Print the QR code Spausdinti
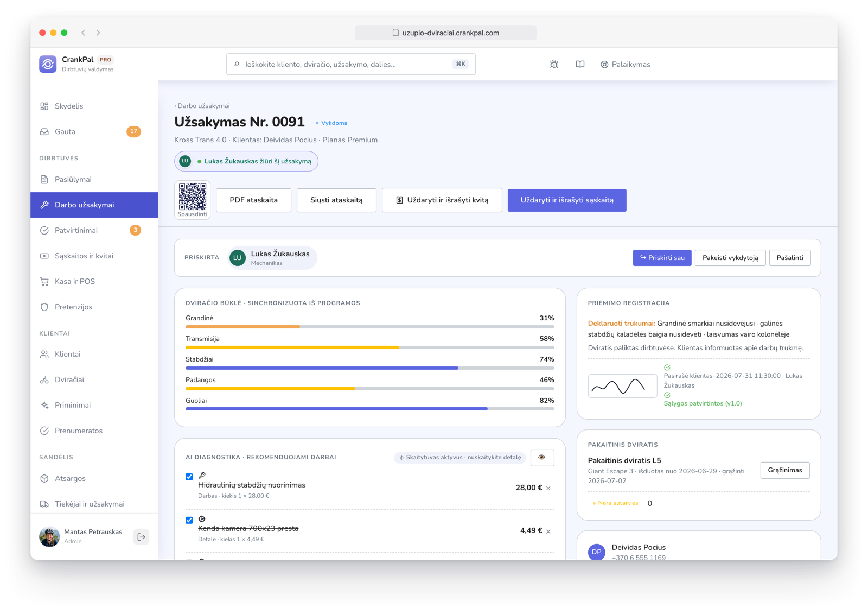The image size is (868, 614). point(193,200)
